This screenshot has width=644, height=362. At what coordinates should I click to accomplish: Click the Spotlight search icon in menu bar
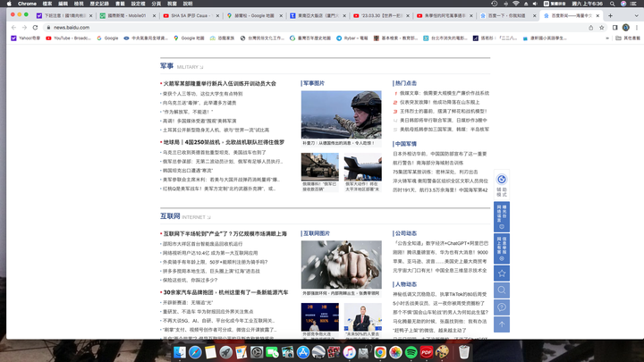(613, 4)
